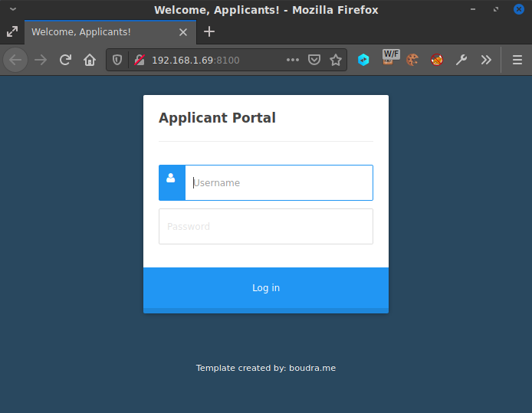Viewport: 532px width, 413px height.
Task: Open a new tab
Action: [x=209, y=31]
